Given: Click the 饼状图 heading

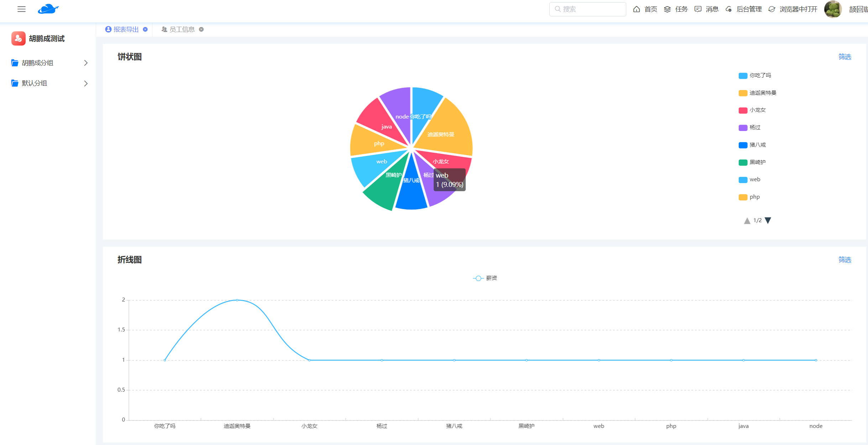Looking at the screenshot, I should pos(130,57).
